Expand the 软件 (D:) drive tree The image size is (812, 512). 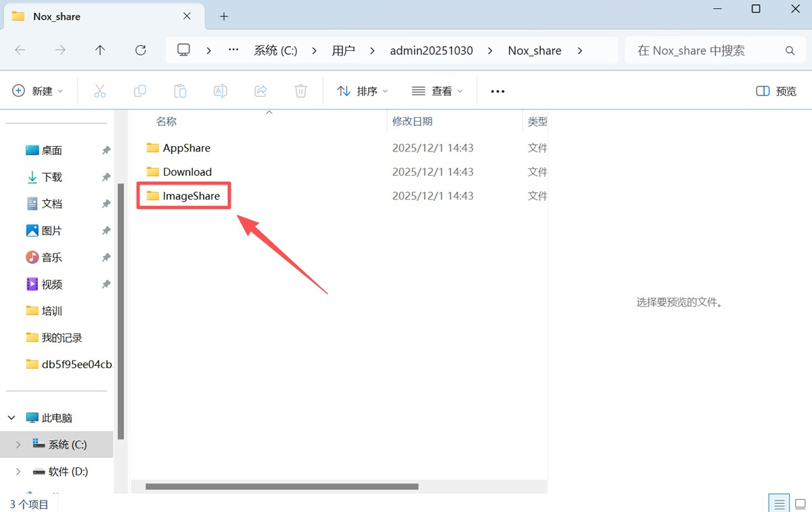(18, 471)
